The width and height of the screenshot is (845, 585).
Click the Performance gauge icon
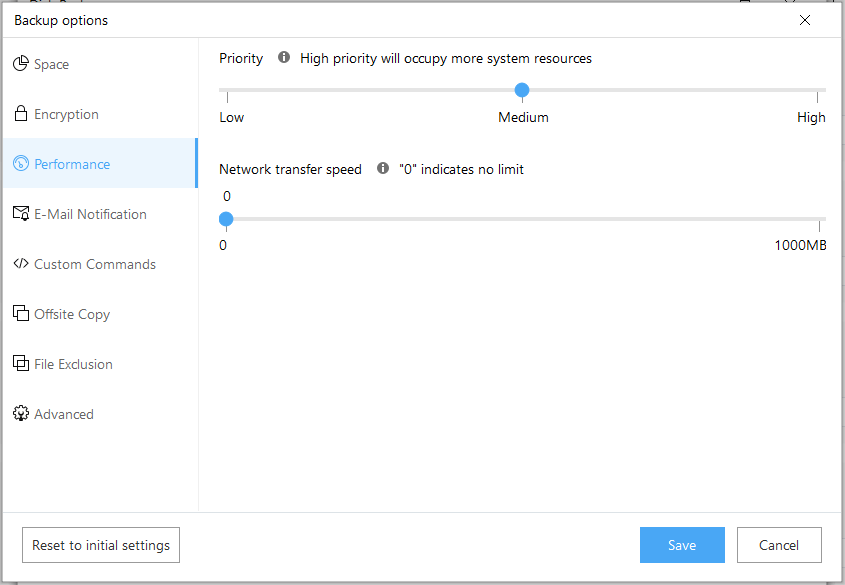click(20, 164)
